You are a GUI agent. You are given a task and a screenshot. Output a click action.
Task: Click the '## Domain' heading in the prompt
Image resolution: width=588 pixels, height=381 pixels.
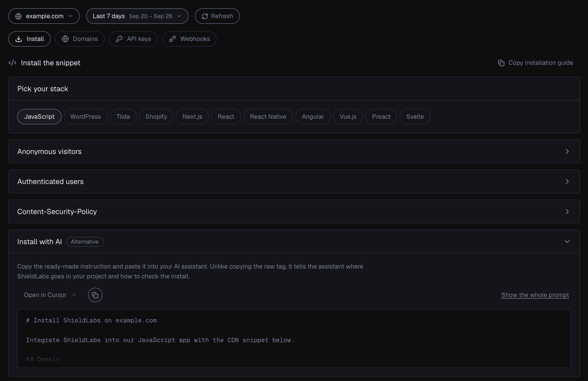point(43,359)
